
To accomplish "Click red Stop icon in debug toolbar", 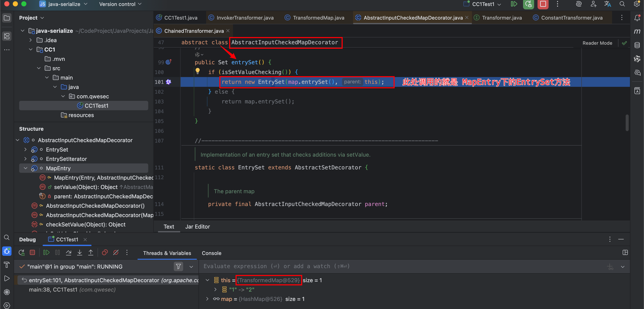I will click(x=32, y=253).
